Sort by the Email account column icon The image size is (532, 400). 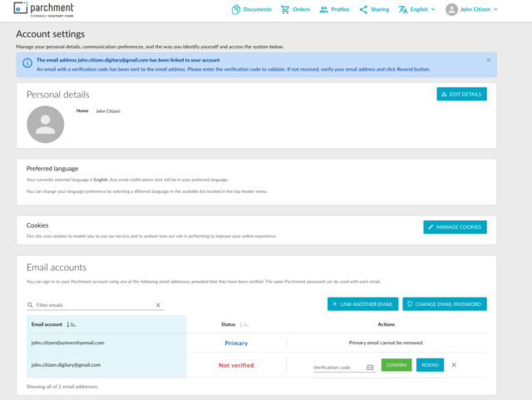(71, 324)
